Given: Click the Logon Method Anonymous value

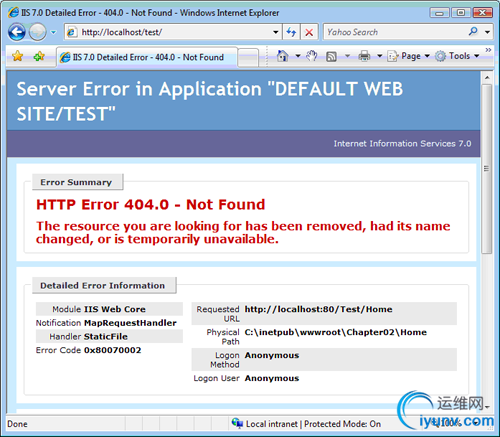Looking at the screenshot, I should coord(272,355).
